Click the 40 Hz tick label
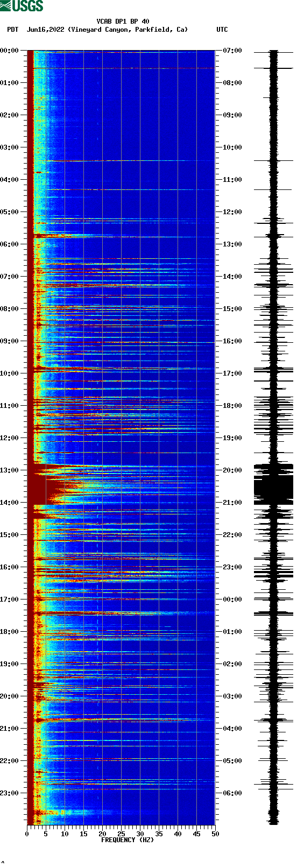This screenshot has height=868, width=297. coord(178,834)
